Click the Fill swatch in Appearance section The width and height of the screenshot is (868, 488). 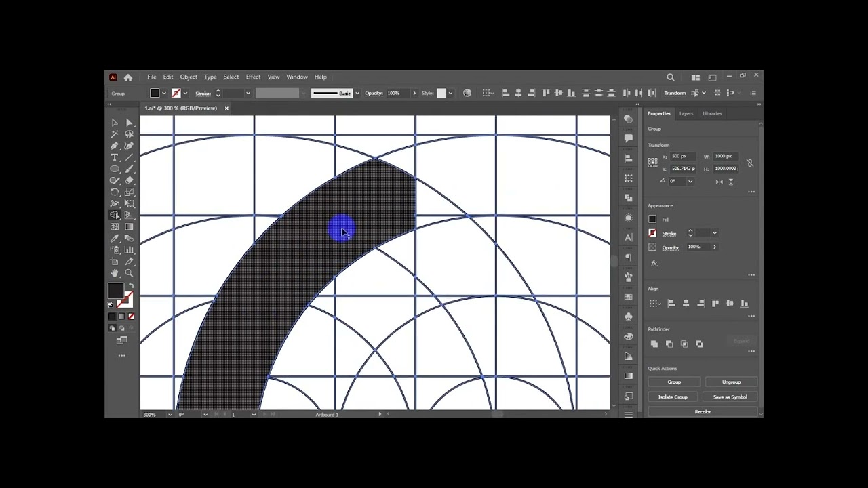point(652,219)
